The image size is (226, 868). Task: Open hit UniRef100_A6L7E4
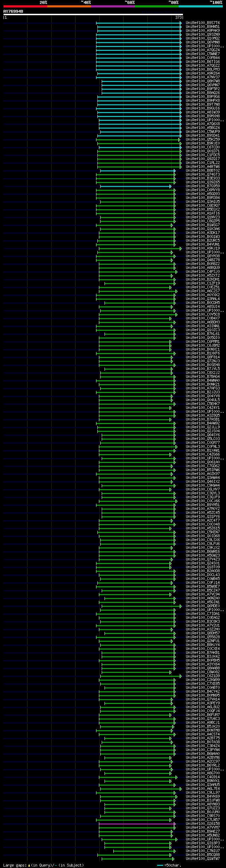pyautogui.click(x=203, y=789)
